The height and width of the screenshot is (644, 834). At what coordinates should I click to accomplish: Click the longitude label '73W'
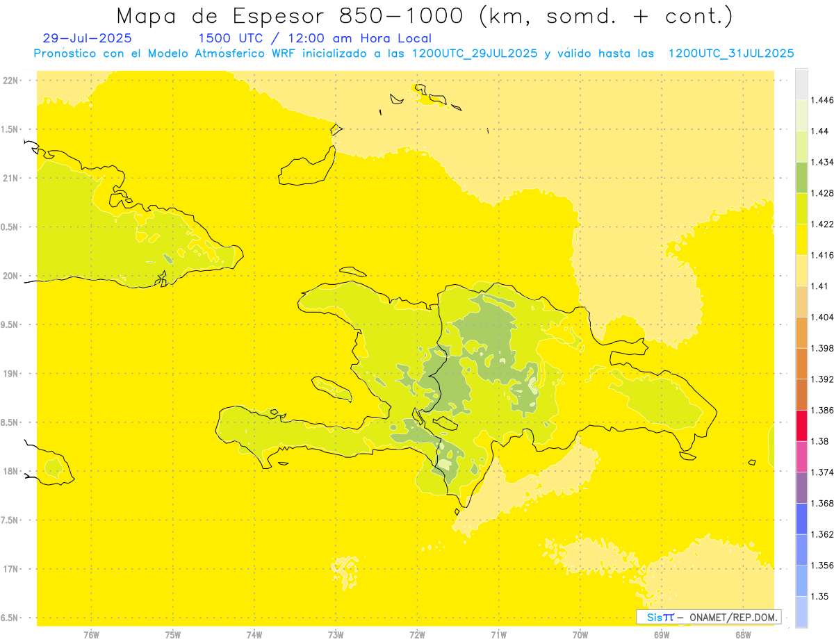(336, 634)
